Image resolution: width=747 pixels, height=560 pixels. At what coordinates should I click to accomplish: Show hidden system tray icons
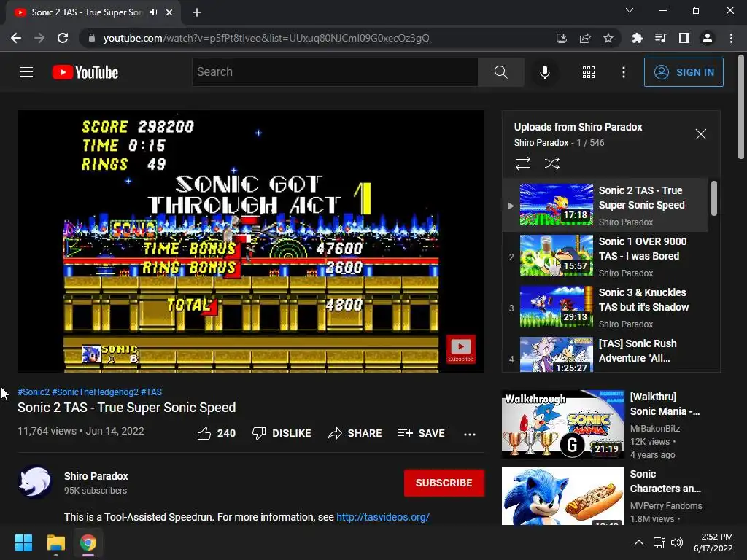click(639, 542)
